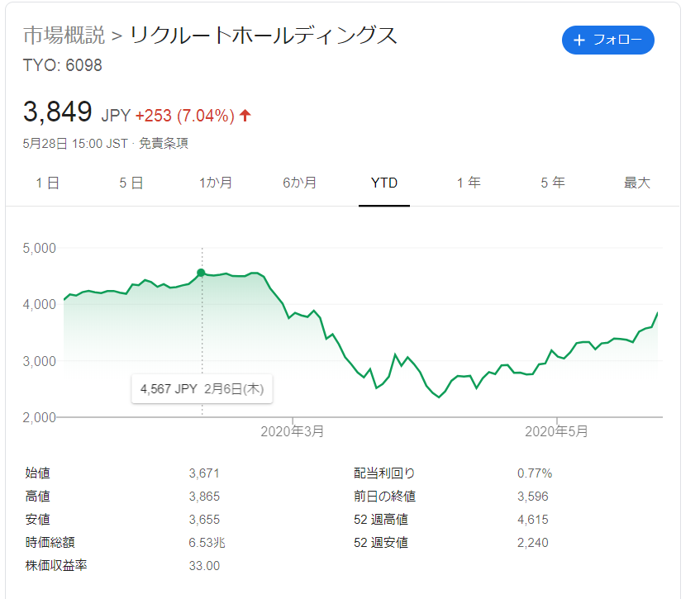The width and height of the screenshot is (700, 599).
Task: Click the chart line endpoint at far right
Action: pos(658,313)
